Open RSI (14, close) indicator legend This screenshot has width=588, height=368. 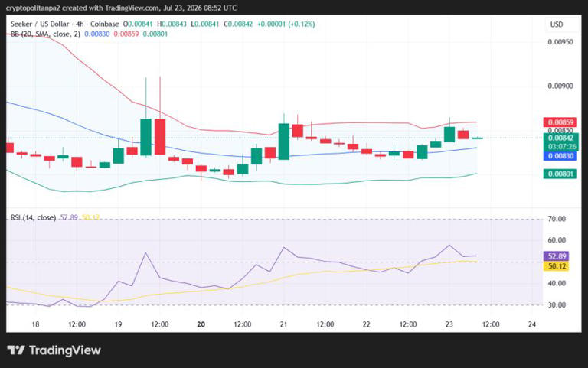click(34, 217)
